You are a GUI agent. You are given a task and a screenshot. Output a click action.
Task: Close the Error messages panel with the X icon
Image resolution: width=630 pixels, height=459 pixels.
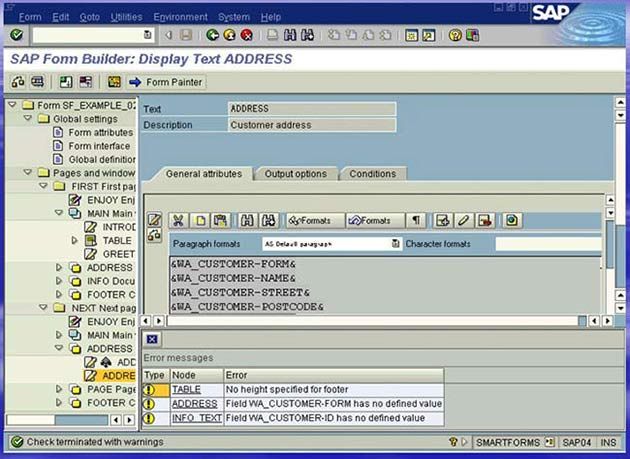[x=152, y=340]
